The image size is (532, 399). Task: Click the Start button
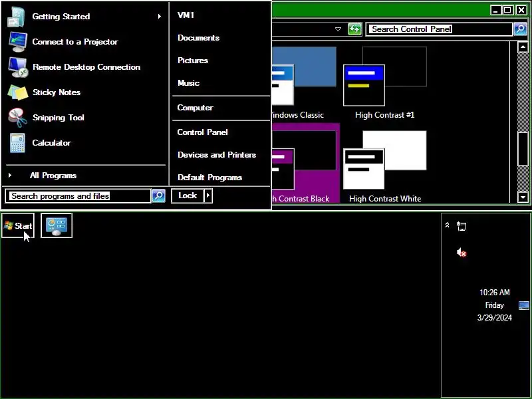[x=18, y=225]
